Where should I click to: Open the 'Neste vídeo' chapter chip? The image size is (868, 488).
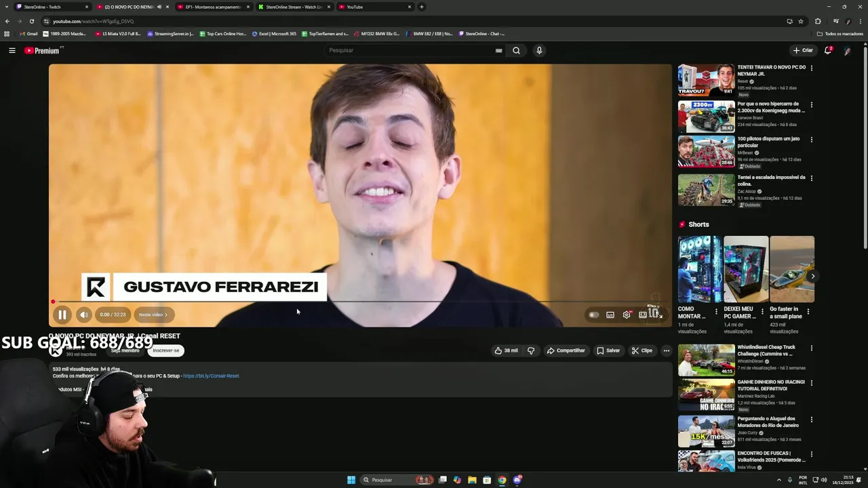click(x=153, y=314)
